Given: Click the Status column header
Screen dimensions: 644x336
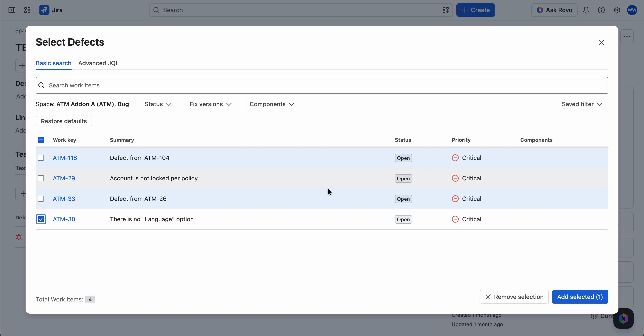Looking at the screenshot, I should tap(403, 140).
